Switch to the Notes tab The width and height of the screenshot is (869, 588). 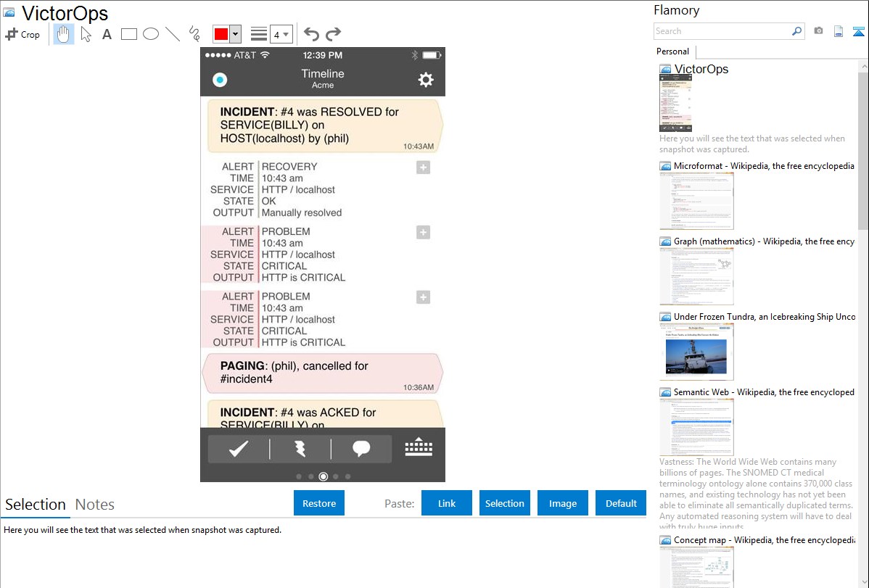pos(95,505)
